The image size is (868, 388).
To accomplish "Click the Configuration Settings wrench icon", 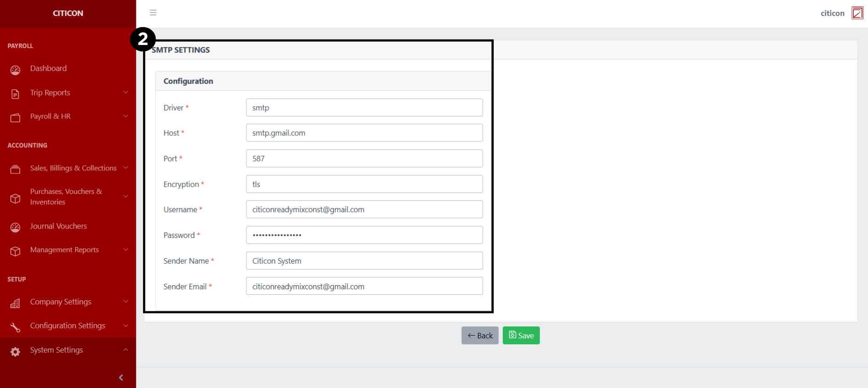I will [15, 327].
